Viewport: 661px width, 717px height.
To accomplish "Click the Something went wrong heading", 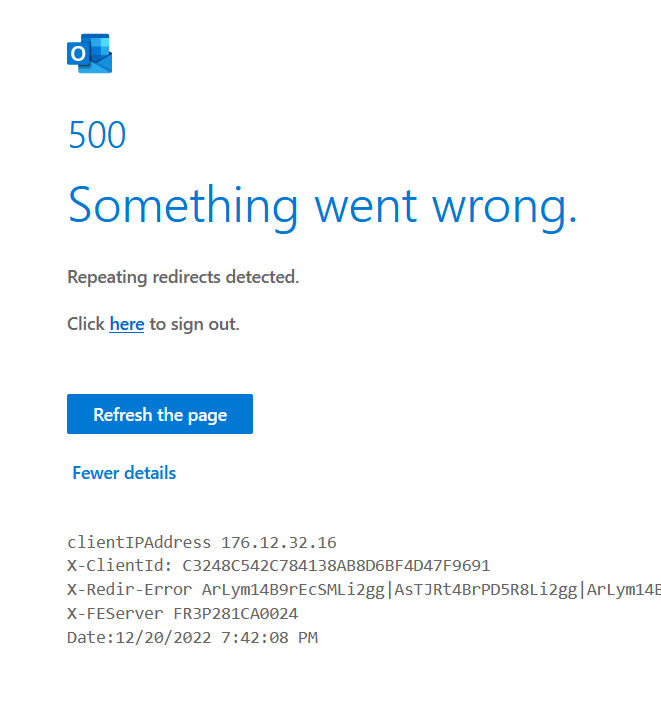I will (322, 205).
